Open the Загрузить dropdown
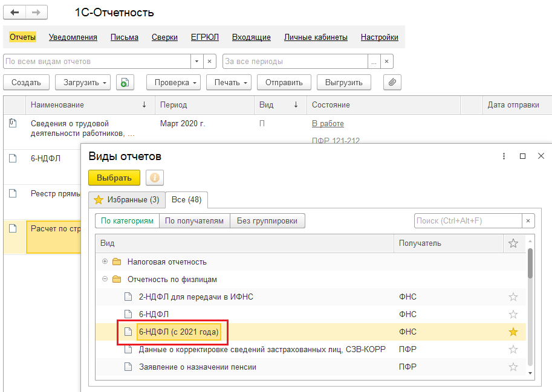This screenshot has height=392, width=552. (83, 82)
